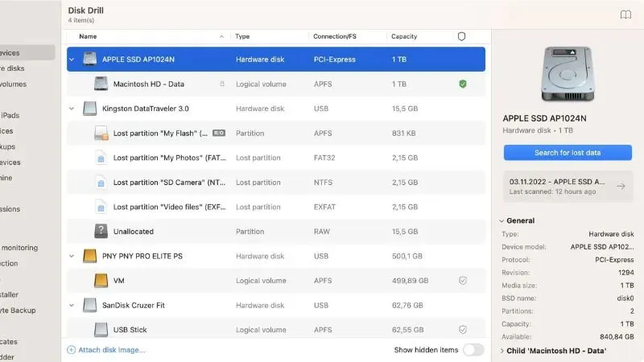Viewport: 644px width, 362px height.
Task: Toggle Show hidden items switch
Action: [473, 350]
